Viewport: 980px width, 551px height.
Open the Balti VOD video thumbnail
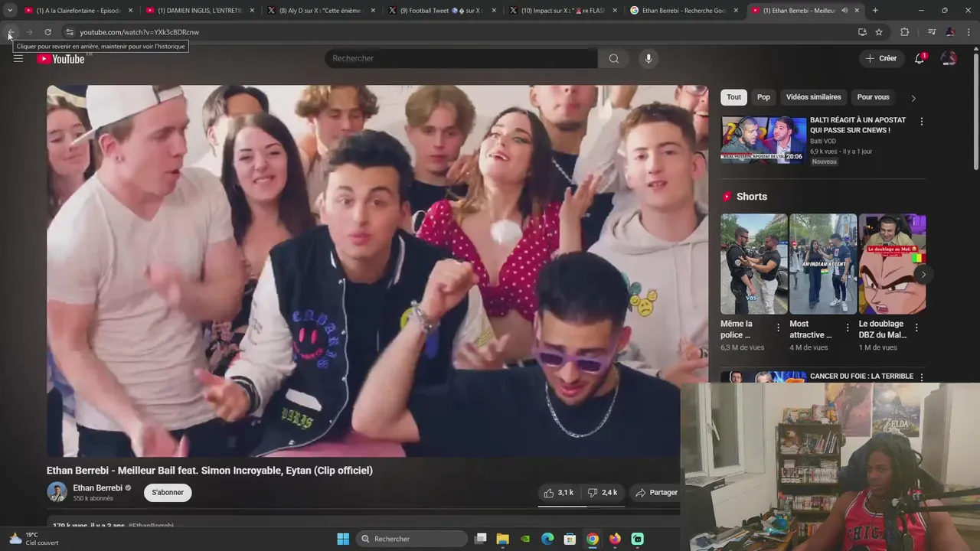763,139
